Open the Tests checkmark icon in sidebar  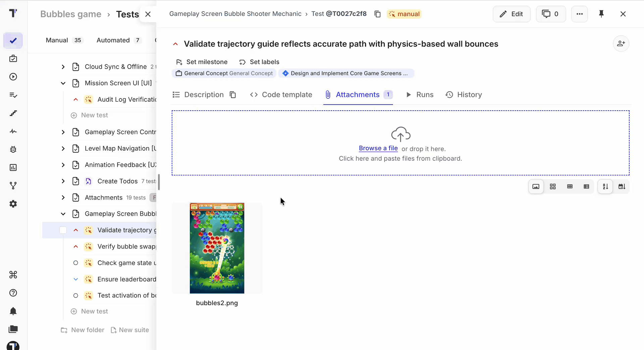13,41
